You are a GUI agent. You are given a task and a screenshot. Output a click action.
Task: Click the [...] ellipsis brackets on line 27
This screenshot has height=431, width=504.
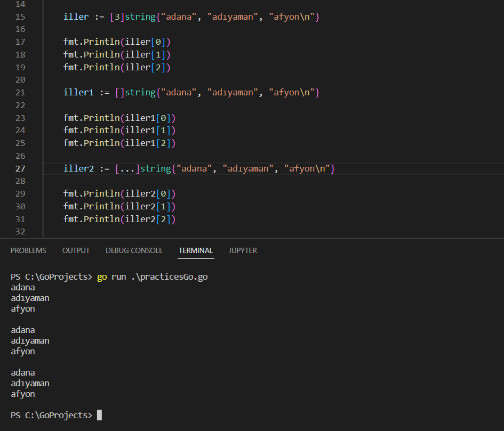[x=127, y=169]
